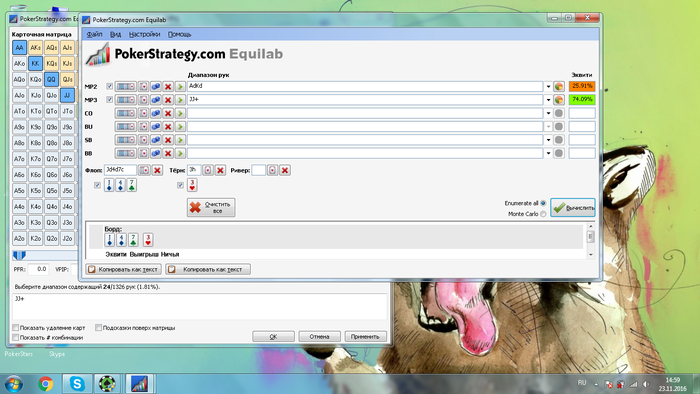Viewport: 700px width, 394px height.
Task: Expand the BB range history dropdown
Action: point(548,153)
